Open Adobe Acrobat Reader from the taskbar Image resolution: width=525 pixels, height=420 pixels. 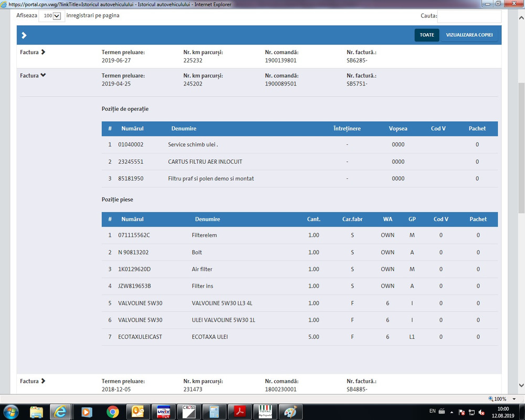[x=239, y=412]
